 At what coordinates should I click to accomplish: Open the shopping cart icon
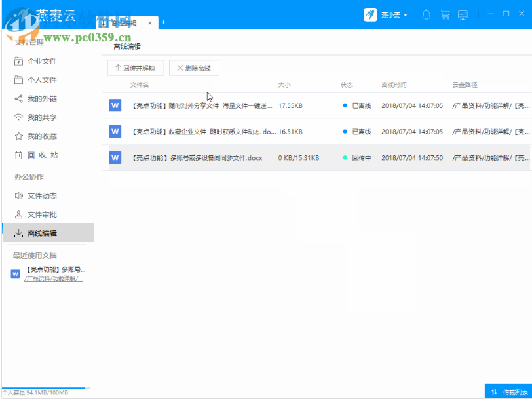(x=445, y=14)
